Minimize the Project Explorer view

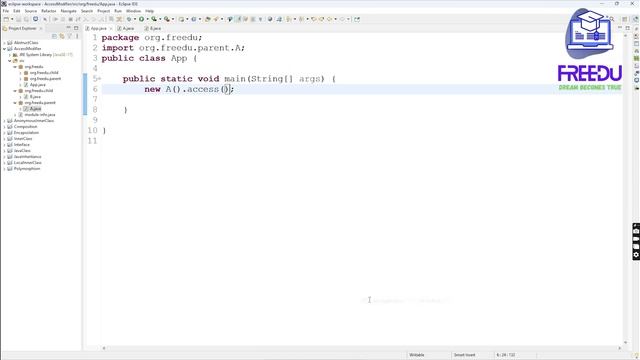point(68,28)
